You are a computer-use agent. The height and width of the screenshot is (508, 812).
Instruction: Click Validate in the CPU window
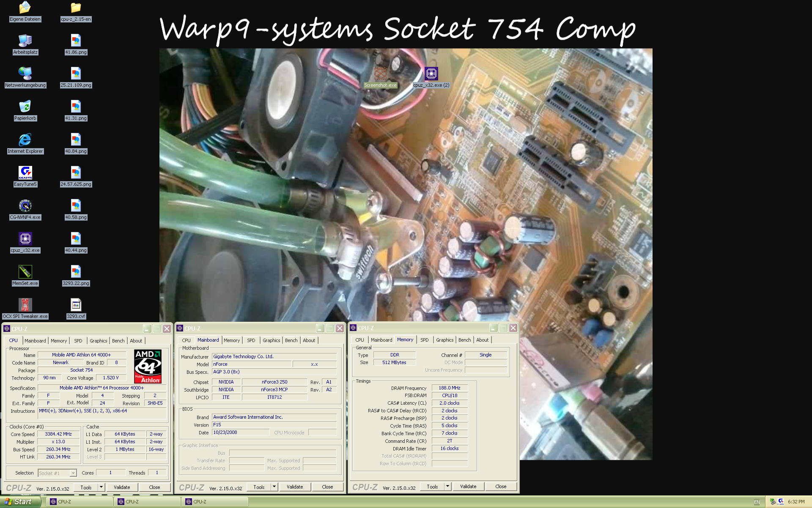tap(122, 487)
